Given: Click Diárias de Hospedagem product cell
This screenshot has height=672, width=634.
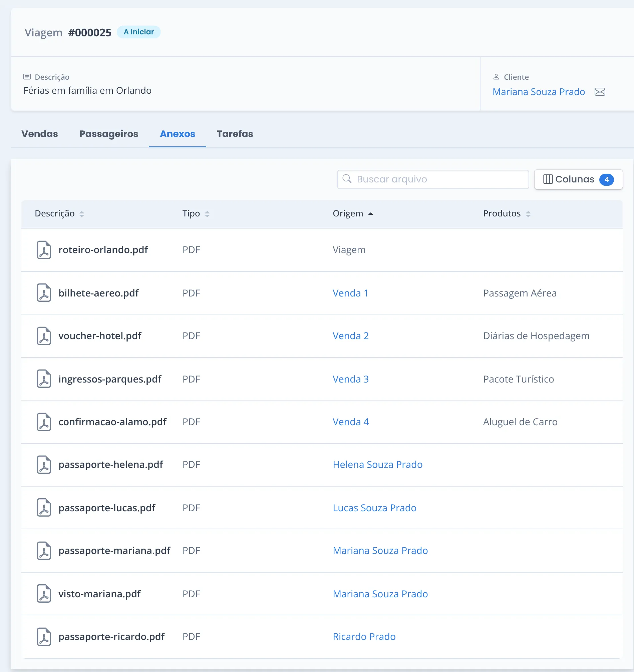Looking at the screenshot, I should [x=536, y=336].
